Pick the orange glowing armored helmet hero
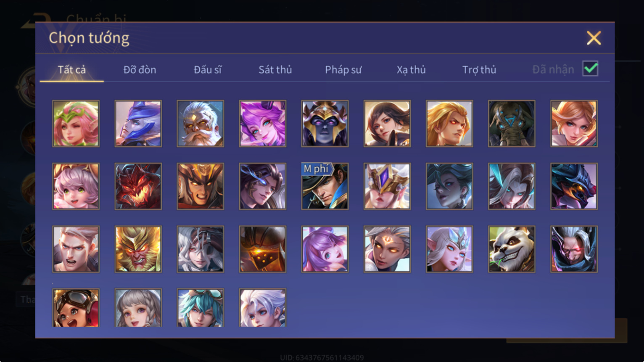The height and width of the screenshot is (362, 644). pos(263,249)
